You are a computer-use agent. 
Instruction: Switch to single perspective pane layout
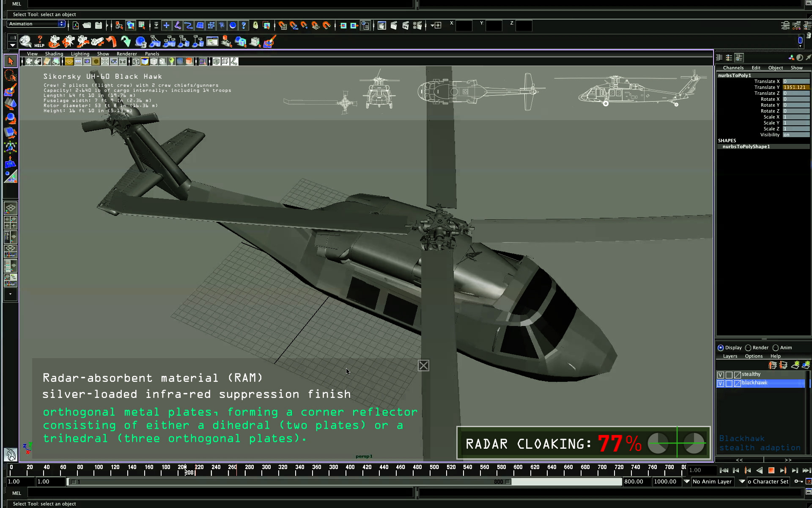(11, 208)
